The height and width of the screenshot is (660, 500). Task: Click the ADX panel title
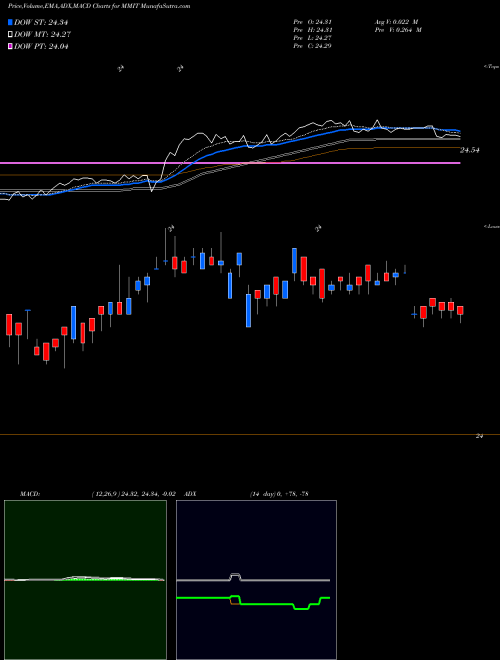tap(190, 494)
